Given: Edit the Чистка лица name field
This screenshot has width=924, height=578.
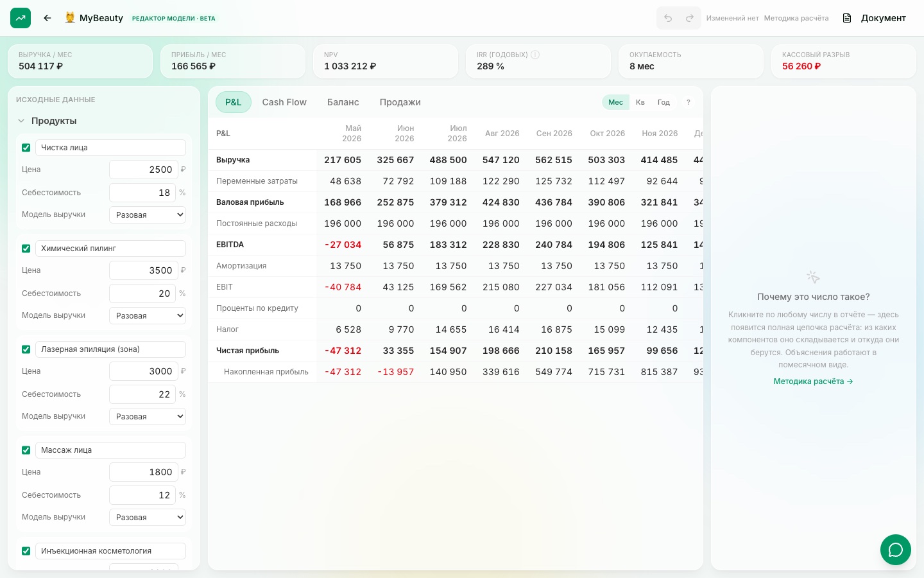Looking at the screenshot, I should (110, 148).
